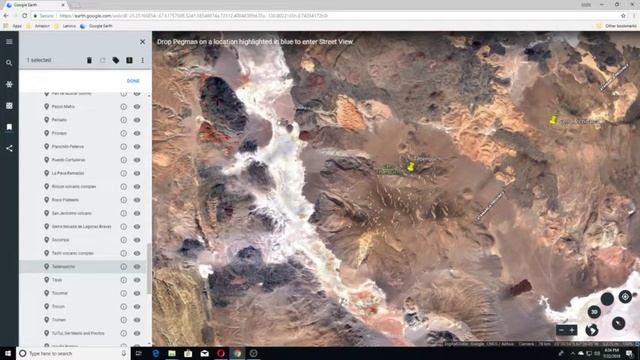Screen dimensions: 640x360
Task: Open info for Socompa
Action: click(124, 240)
